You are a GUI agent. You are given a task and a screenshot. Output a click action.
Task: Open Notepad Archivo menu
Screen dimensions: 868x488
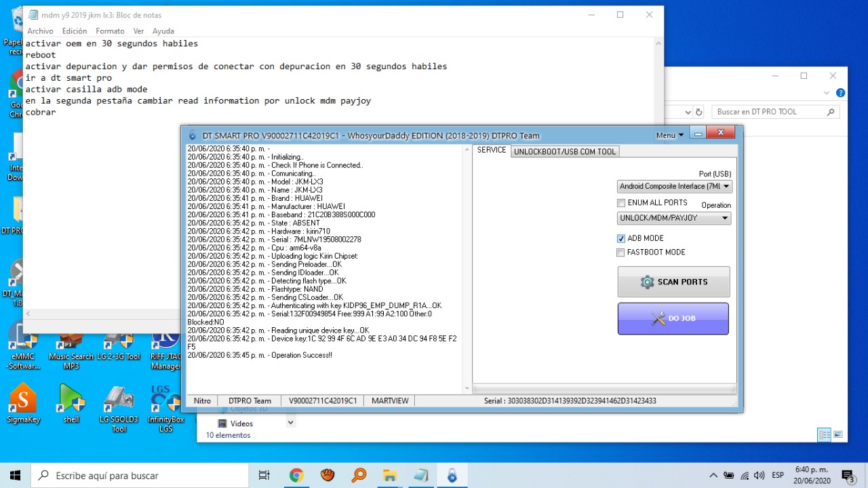40,31
